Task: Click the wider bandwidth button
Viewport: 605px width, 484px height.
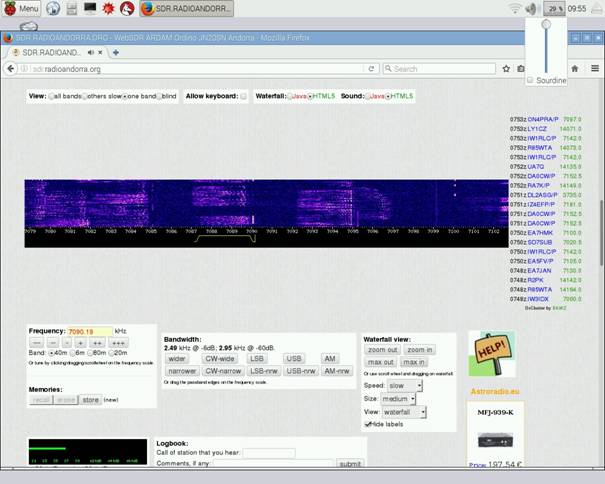Action: (x=177, y=359)
